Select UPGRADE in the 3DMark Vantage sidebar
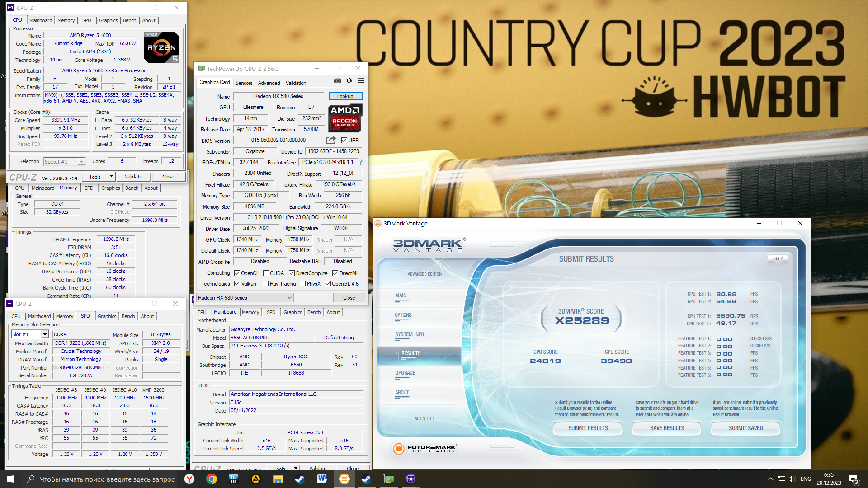This screenshot has height=488, width=868. pyautogui.click(x=405, y=373)
